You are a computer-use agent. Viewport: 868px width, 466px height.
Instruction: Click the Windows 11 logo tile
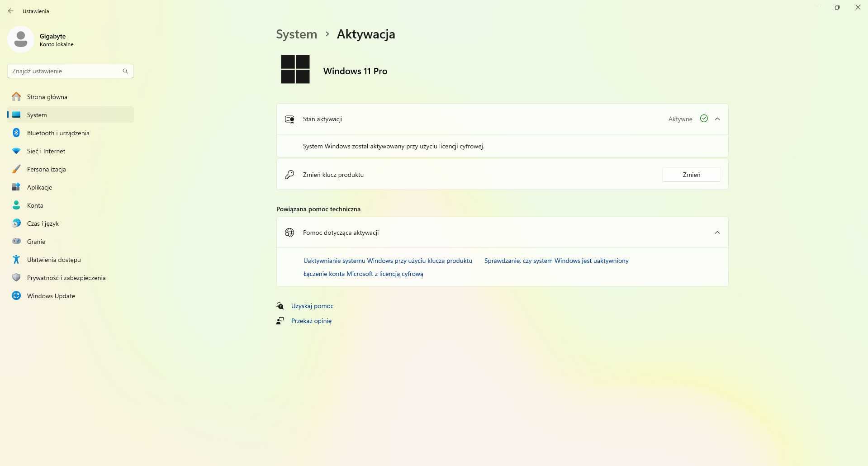point(295,69)
